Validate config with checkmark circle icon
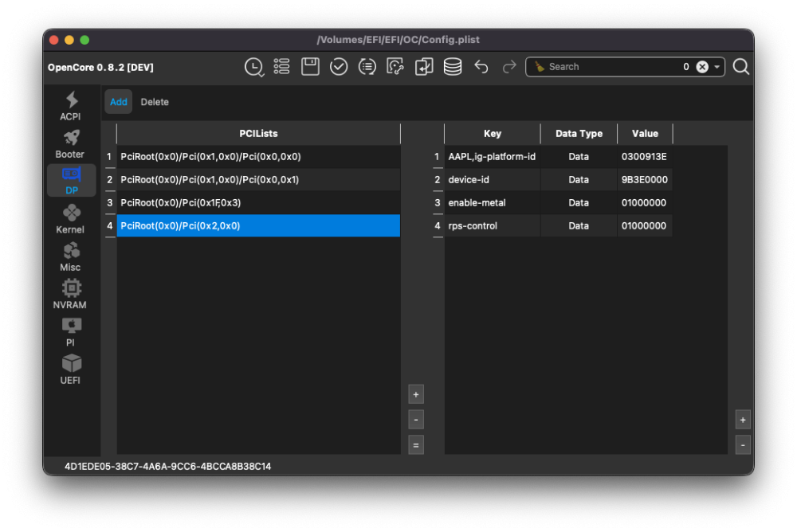The image size is (797, 532). [x=339, y=67]
